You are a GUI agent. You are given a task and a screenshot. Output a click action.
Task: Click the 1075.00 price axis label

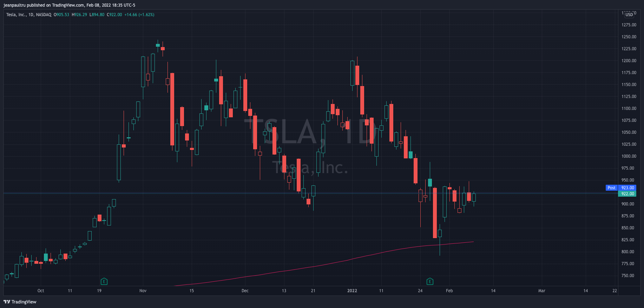pos(629,120)
